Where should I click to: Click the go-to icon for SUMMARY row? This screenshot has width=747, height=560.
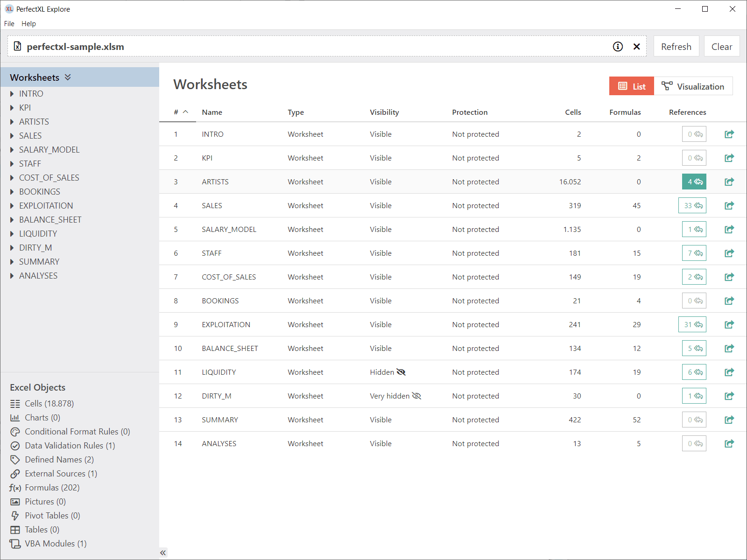(x=729, y=420)
